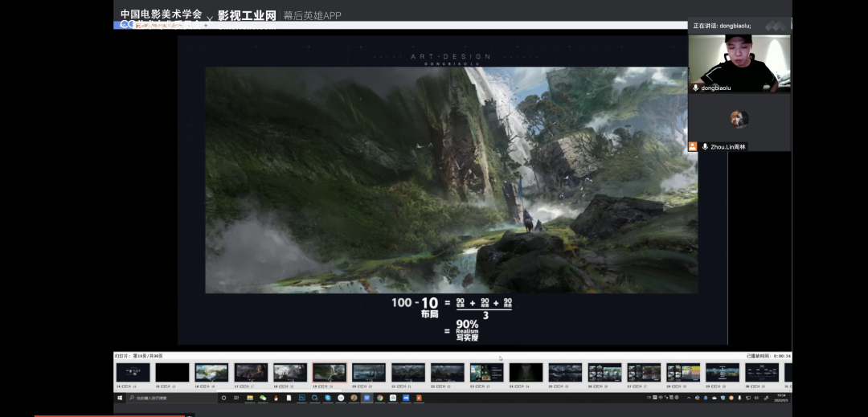Viewport: 868px width, 417px height.
Task: Click microphone icon beside Zhou.Lin name
Action: point(705,146)
